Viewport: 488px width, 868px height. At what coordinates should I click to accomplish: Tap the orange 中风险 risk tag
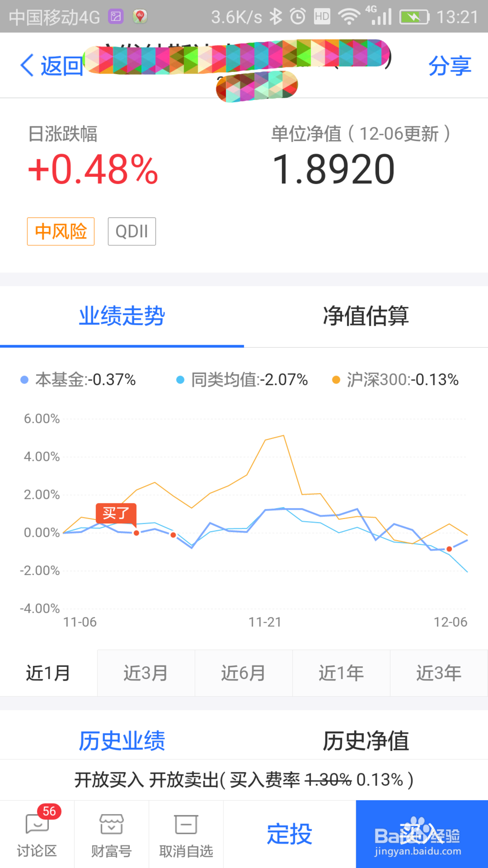click(61, 231)
